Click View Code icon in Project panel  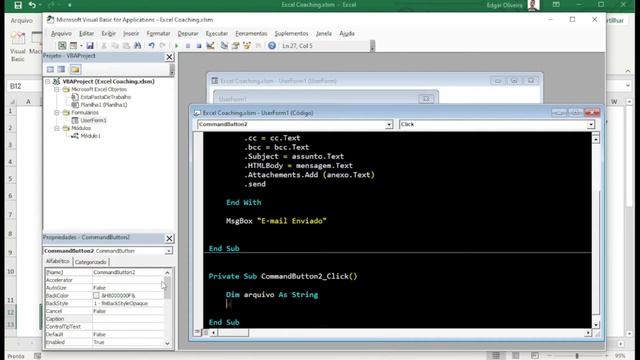(50, 69)
